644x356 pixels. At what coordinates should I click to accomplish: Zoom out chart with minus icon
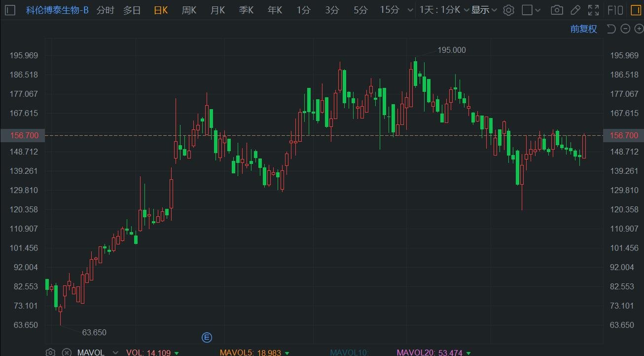(x=625, y=29)
